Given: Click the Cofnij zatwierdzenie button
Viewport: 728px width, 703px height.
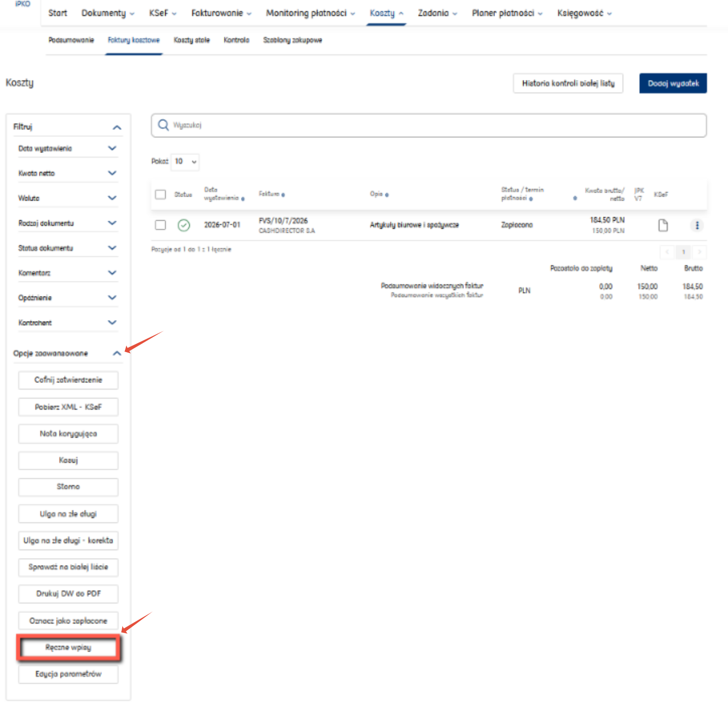Looking at the screenshot, I should point(68,380).
